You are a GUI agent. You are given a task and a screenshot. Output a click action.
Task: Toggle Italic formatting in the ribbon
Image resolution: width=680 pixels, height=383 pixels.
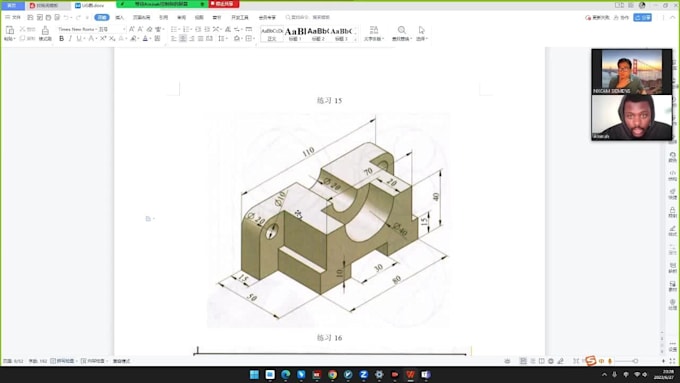pyautogui.click(x=70, y=39)
